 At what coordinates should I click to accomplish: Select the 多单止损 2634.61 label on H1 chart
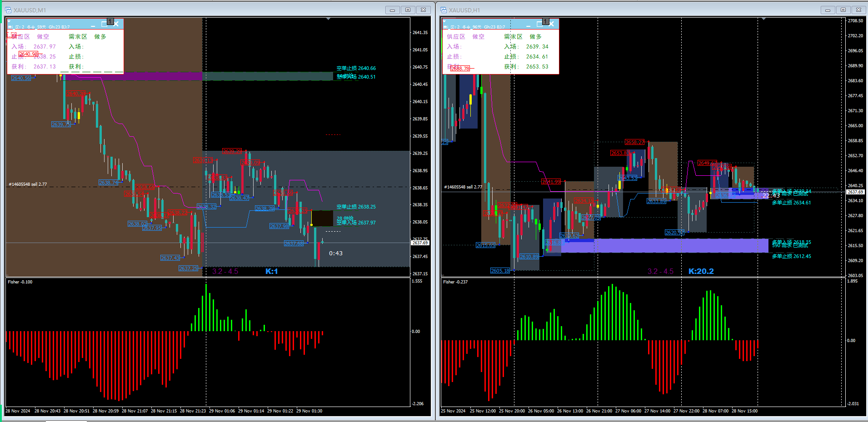pyautogui.click(x=792, y=203)
